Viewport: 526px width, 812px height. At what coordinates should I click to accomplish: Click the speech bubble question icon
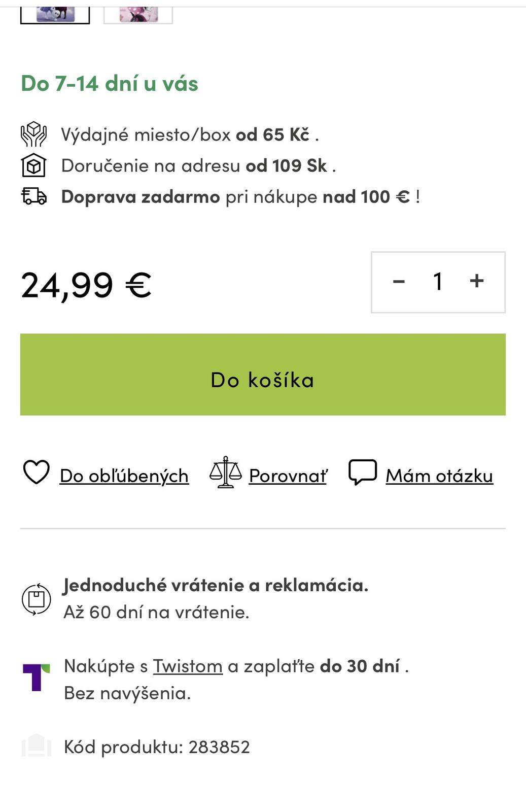tap(362, 472)
